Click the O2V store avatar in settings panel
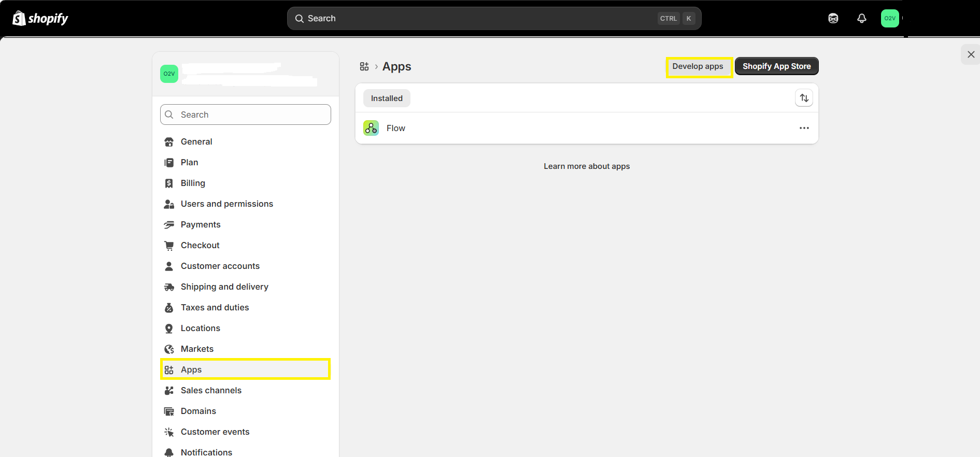This screenshot has height=457, width=980. coord(169,74)
